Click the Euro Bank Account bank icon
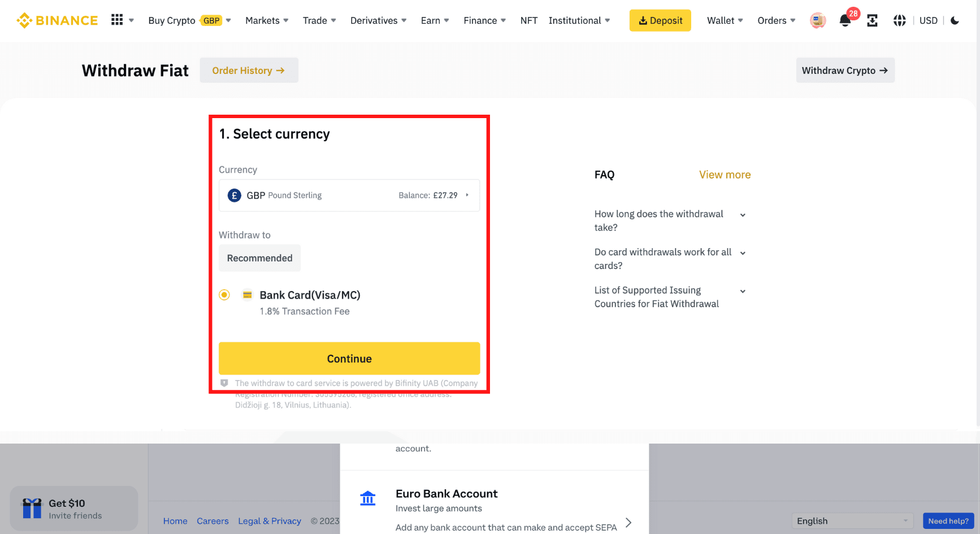This screenshot has width=980, height=534. [x=368, y=498]
